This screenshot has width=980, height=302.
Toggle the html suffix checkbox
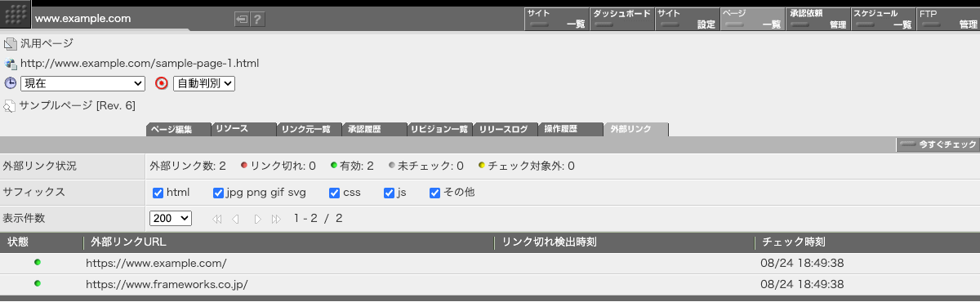point(158,193)
